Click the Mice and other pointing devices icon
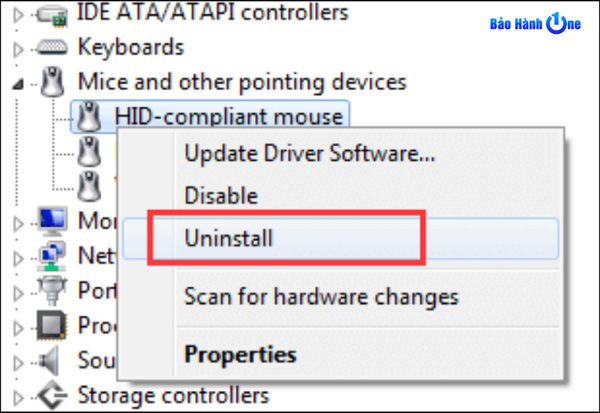The width and height of the screenshot is (600, 413). [x=52, y=82]
